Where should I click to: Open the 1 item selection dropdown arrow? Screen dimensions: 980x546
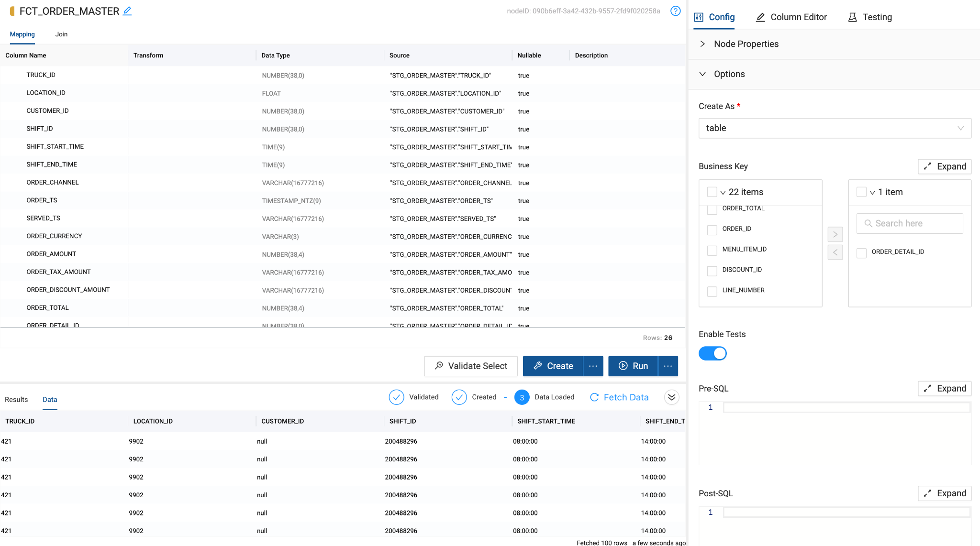point(872,193)
